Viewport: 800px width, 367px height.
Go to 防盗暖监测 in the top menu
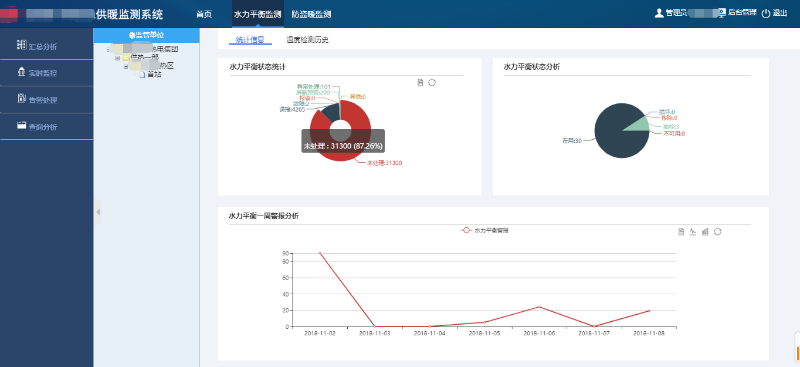click(311, 14)
